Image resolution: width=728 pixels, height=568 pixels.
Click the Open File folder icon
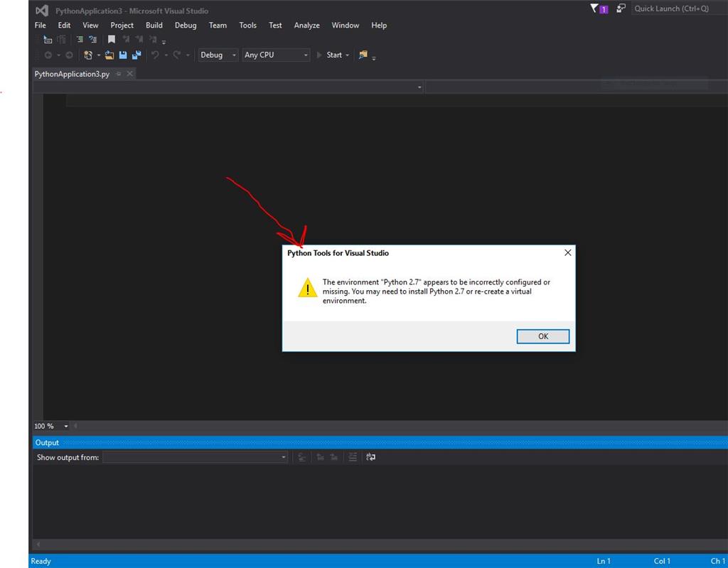coord(109,55)
